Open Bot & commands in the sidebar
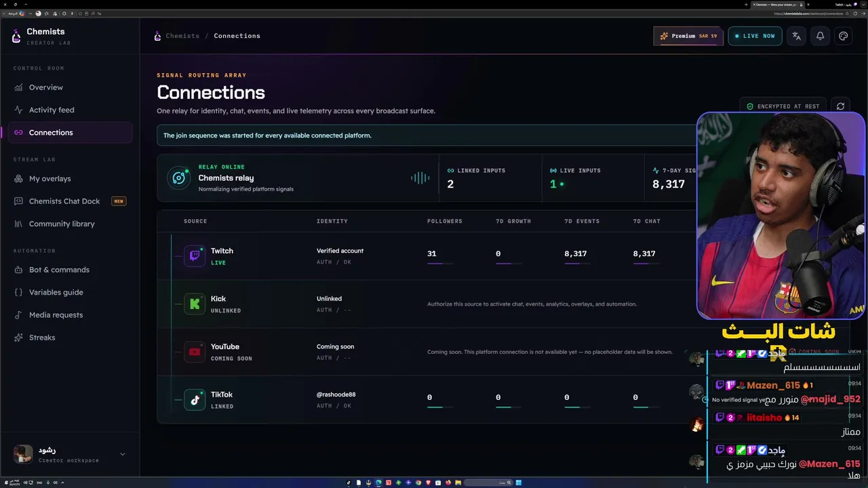Viewport: 868px width, 488px height. click(x=70, y=270)
